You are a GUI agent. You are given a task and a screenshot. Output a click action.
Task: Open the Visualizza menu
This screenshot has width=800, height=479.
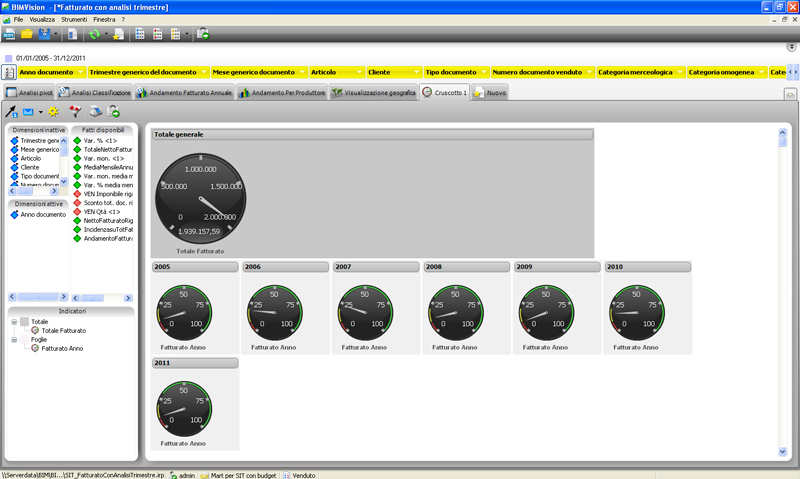[42, 19]
